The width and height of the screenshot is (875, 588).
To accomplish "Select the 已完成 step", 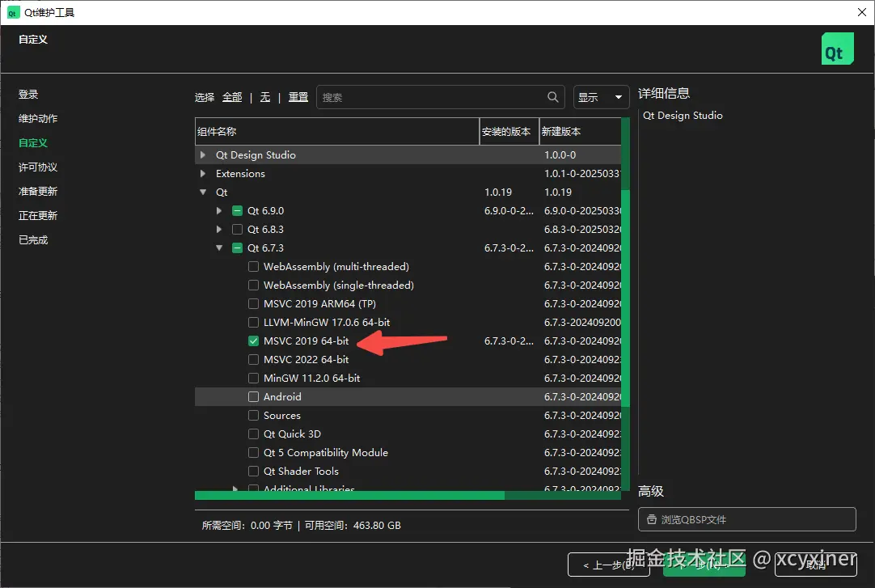I will (33, 240).
